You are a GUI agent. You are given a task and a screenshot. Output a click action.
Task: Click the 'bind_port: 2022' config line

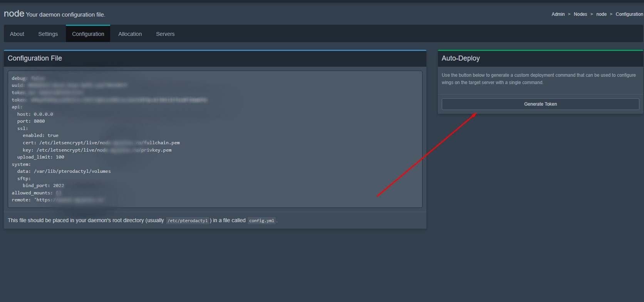43,186
